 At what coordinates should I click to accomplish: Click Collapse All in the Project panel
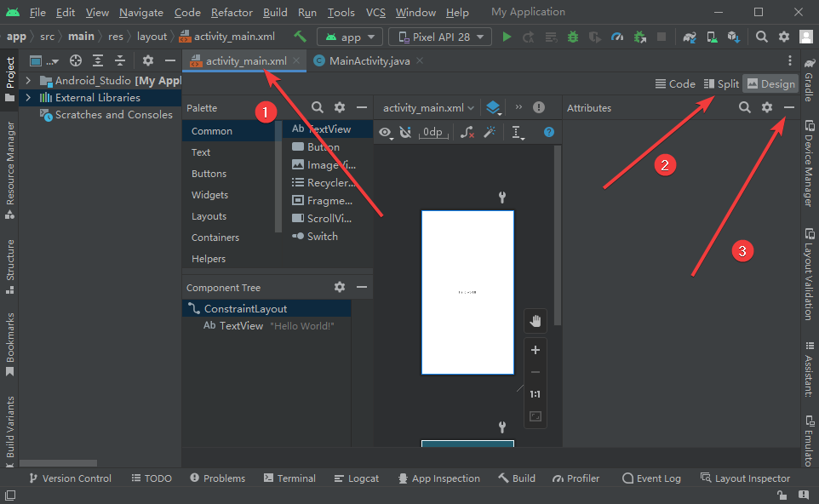tap(119, 60)
